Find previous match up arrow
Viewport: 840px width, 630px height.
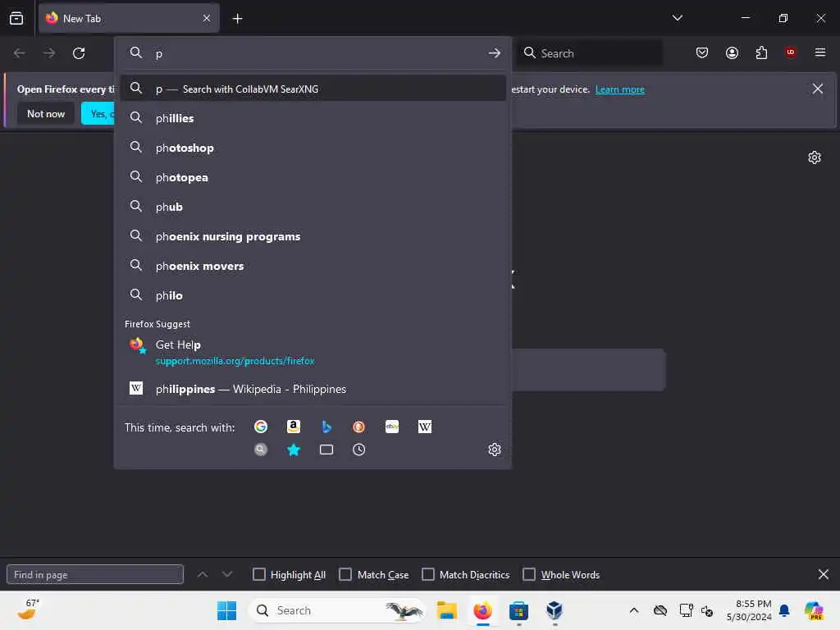point(203,574)
